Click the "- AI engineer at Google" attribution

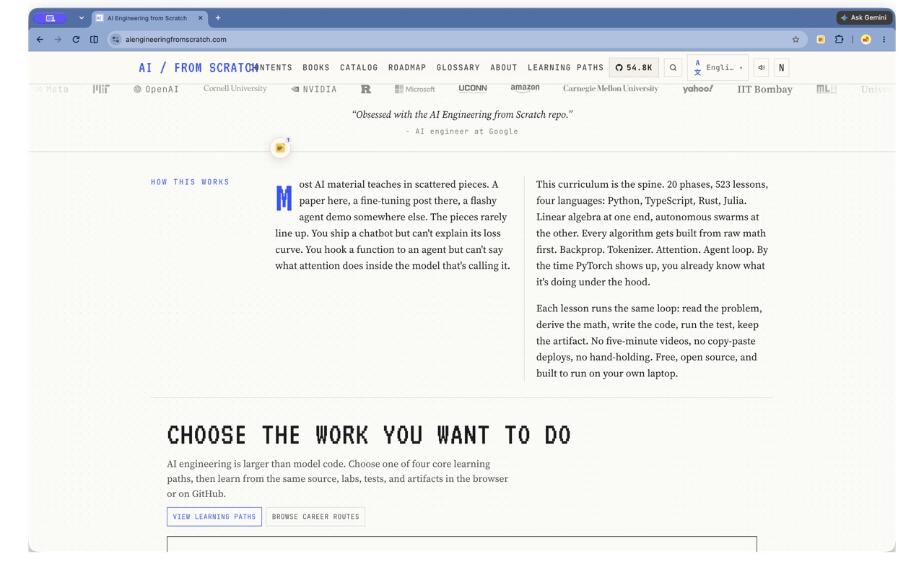pyautogui.click(x=462, y=131)
